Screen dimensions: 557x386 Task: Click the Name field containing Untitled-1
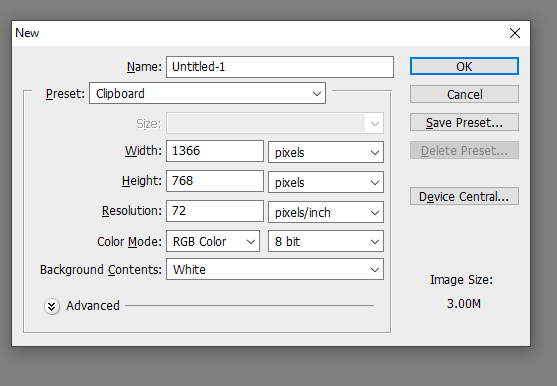point(280,67)
